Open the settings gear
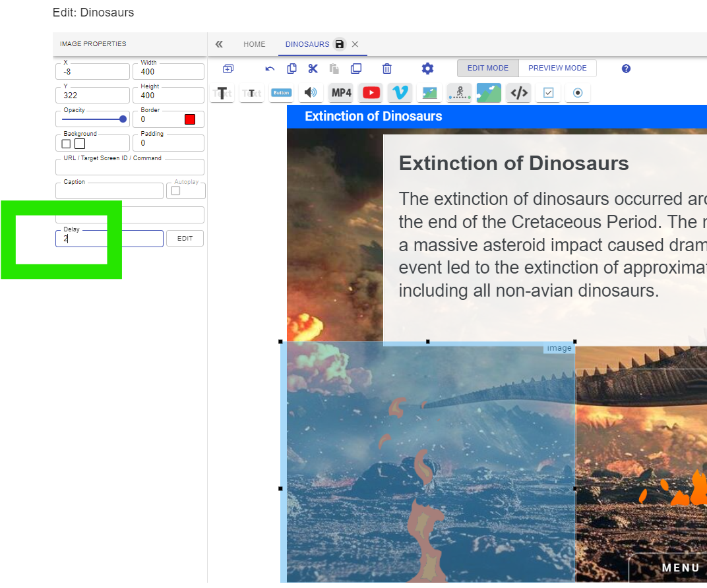Screen dimensions: 707x588 [427, 69]
